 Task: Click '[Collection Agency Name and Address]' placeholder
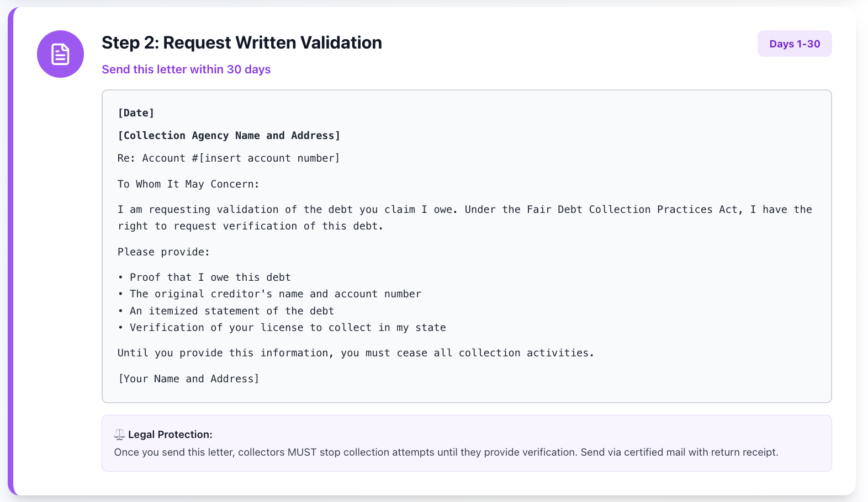point(229,136)
